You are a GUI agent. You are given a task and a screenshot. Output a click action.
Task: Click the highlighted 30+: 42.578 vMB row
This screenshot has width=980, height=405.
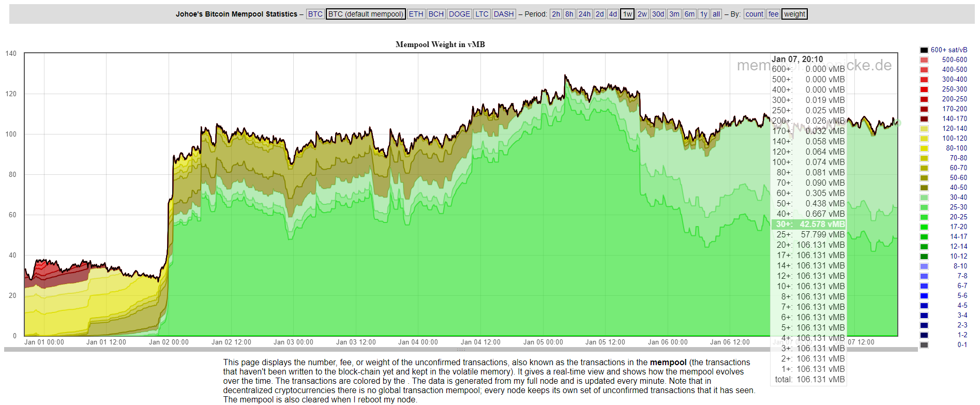809,224
